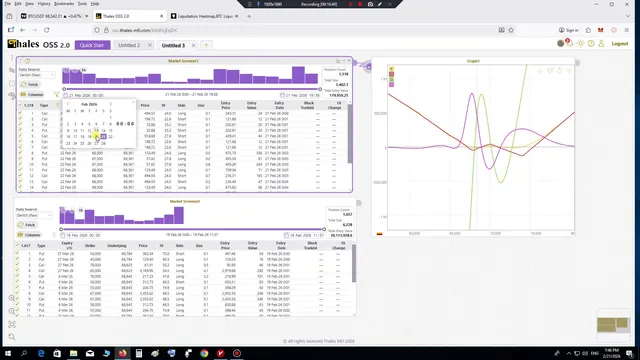Viewport: 640px width, 360px height.
Task: Open the File menu
Action: [x=8, y=4]
